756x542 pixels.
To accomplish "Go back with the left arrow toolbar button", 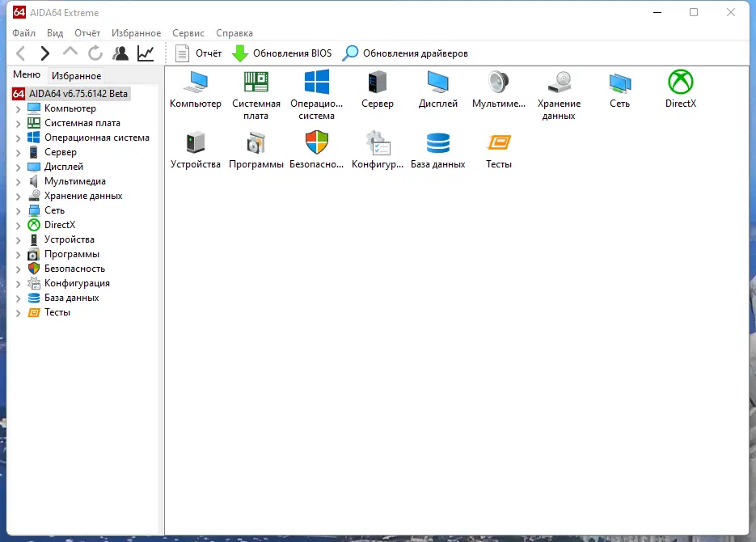I will [x=21, y=53].
